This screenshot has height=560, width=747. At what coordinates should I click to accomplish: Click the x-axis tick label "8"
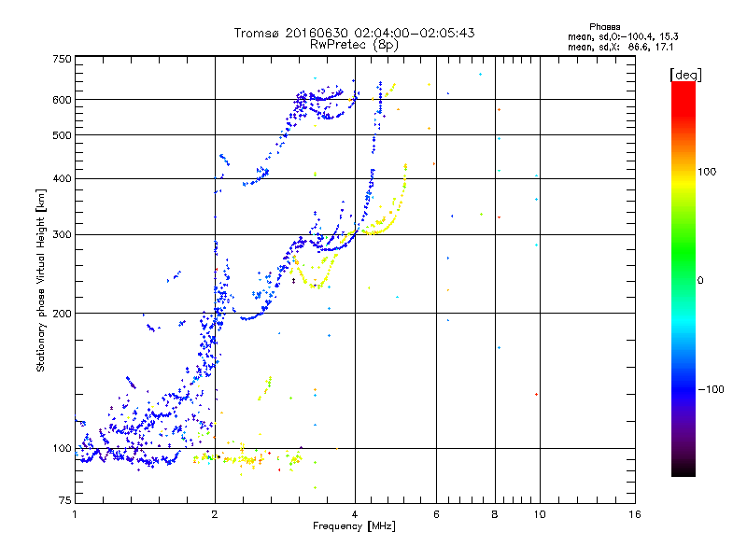tap(495, 514)
